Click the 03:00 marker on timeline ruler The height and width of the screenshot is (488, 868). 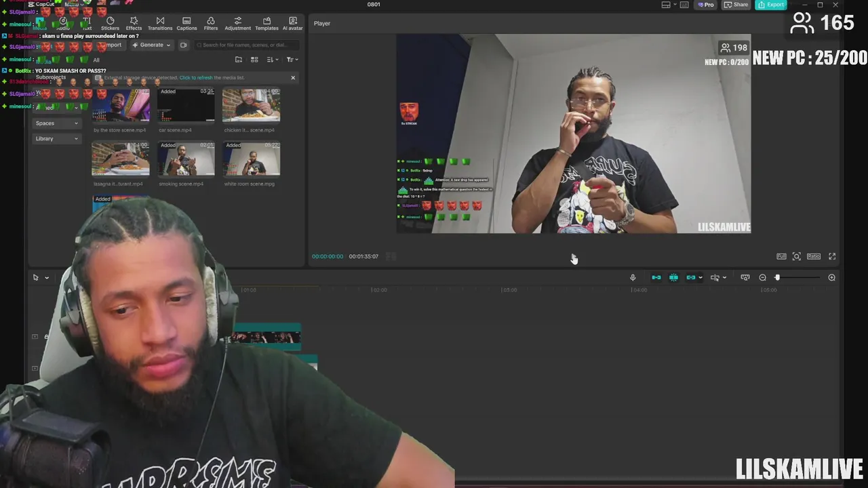click(x=509, y=290)
